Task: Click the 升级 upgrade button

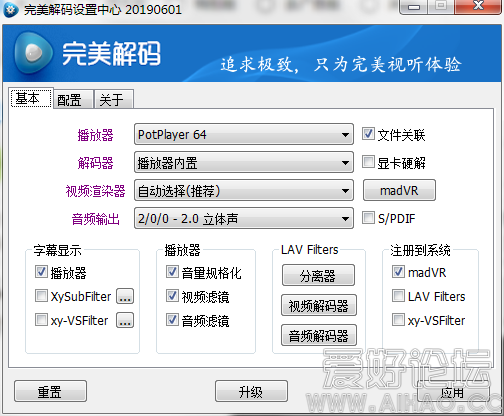Action: point(251,391)
